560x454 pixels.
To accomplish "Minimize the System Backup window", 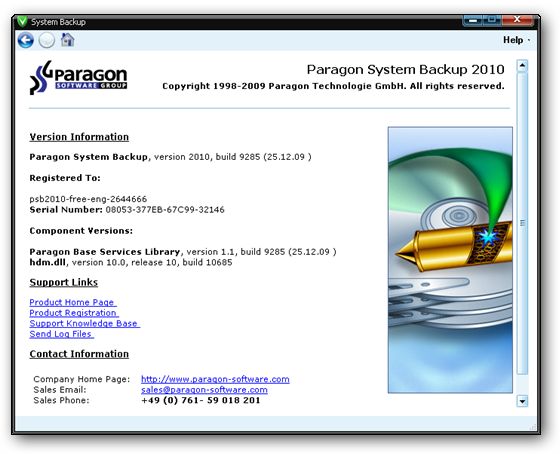I will click(x=472, y=20).
